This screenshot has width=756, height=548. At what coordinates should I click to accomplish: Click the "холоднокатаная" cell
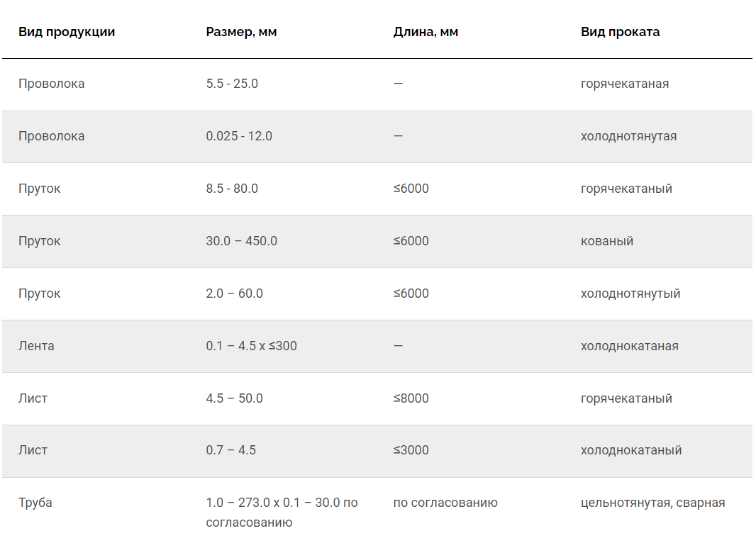pyautogui.click(x=629, y=346)
